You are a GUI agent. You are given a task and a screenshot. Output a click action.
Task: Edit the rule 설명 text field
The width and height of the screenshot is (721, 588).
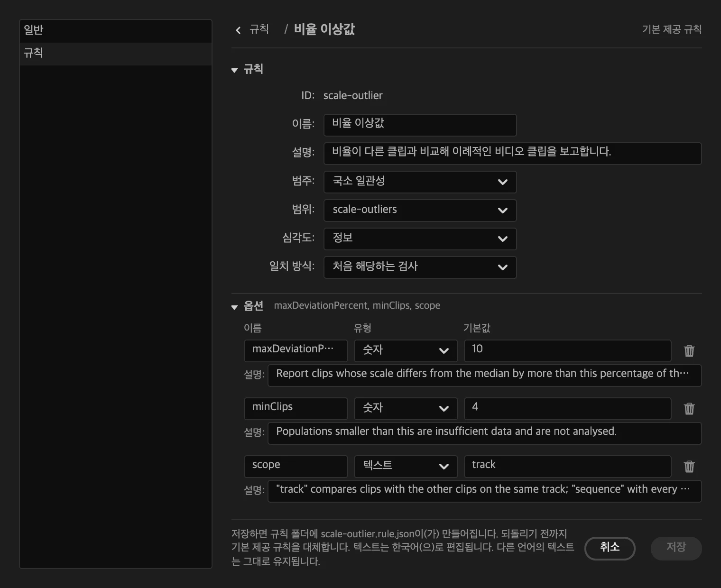tap(513, 154)
